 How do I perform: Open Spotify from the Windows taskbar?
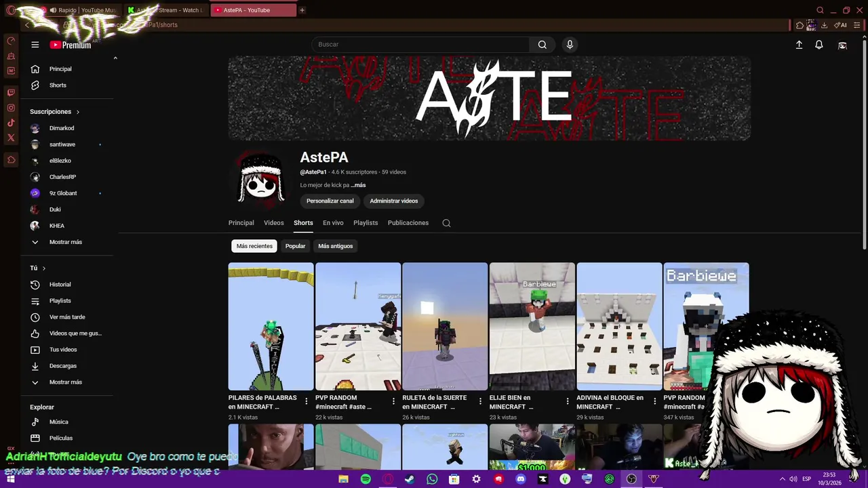click(x=366, y=479)
